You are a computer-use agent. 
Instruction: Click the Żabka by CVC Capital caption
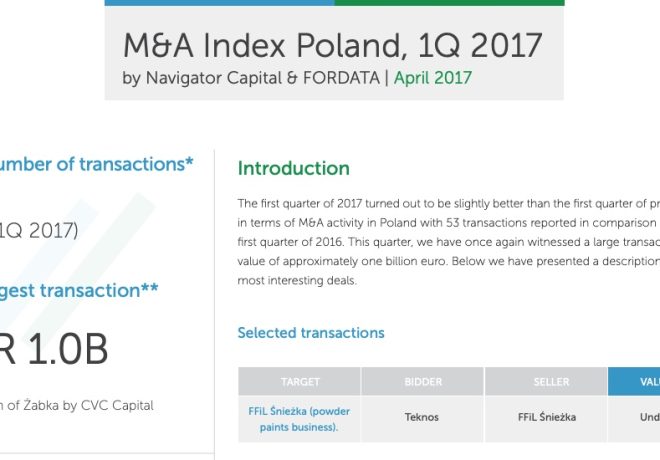(77, 406)
